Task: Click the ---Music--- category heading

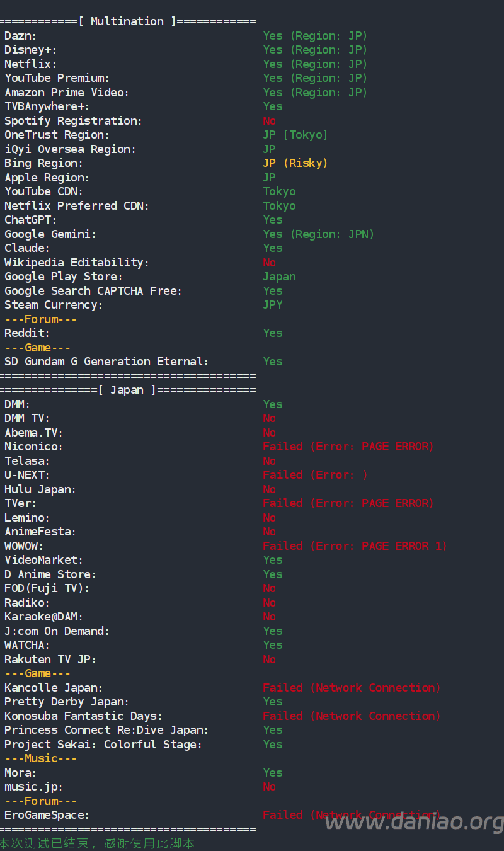Action: pyautogui.click(x=40, y=758)
